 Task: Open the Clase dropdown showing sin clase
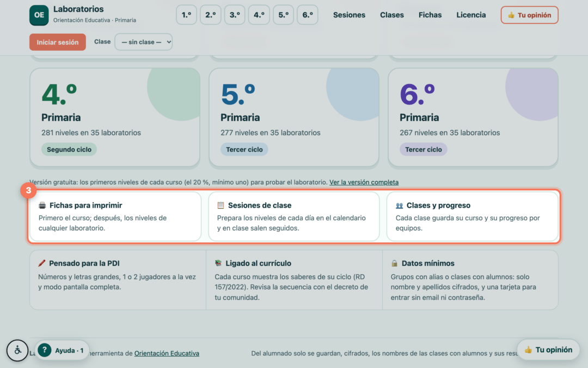(x=144, y=42)
